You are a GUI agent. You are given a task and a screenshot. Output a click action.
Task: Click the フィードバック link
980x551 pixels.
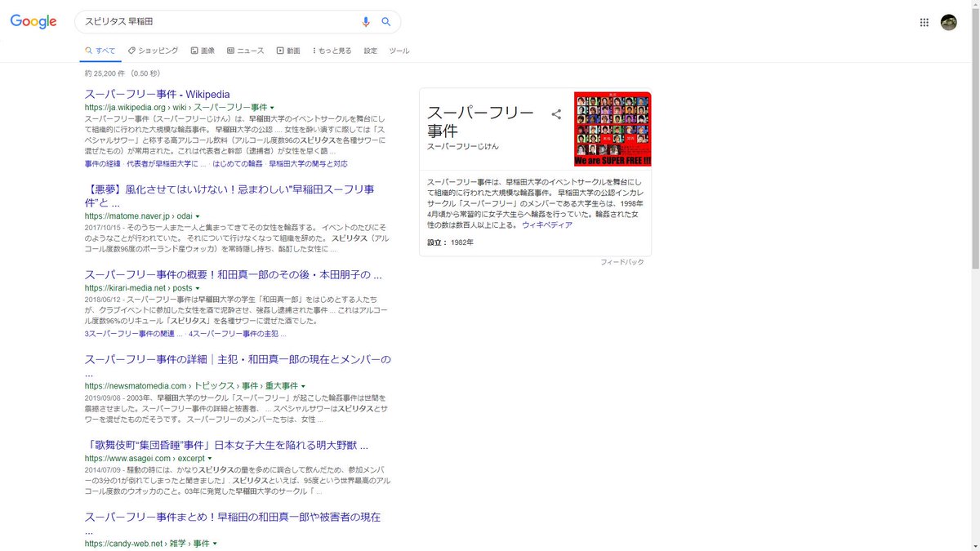tap(621, 262)
